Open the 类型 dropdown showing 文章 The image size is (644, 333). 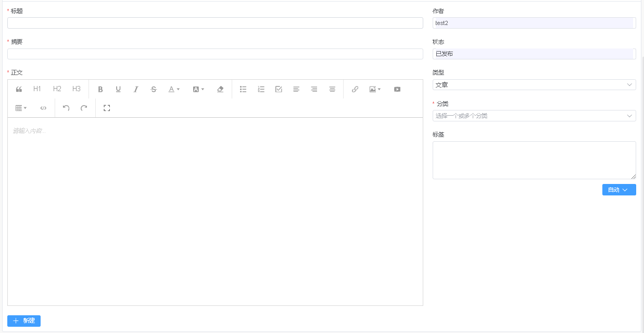click(534, 84)
